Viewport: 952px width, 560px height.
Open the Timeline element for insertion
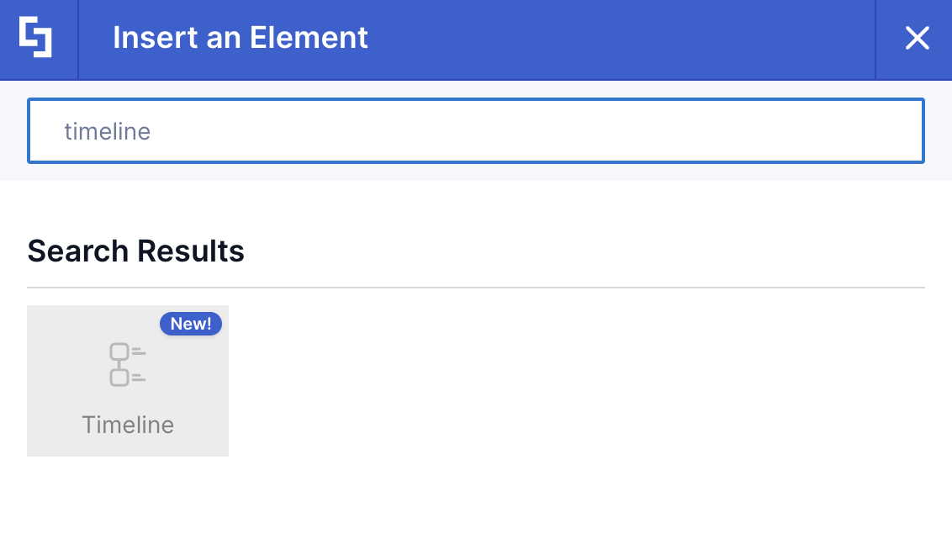tap(127, 380)
